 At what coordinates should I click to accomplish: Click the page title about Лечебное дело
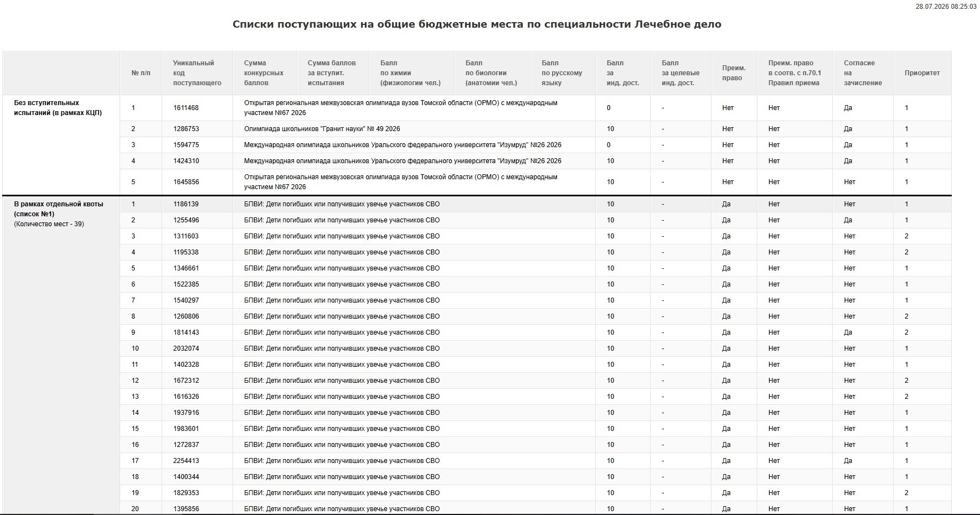[x=477, y=24]
